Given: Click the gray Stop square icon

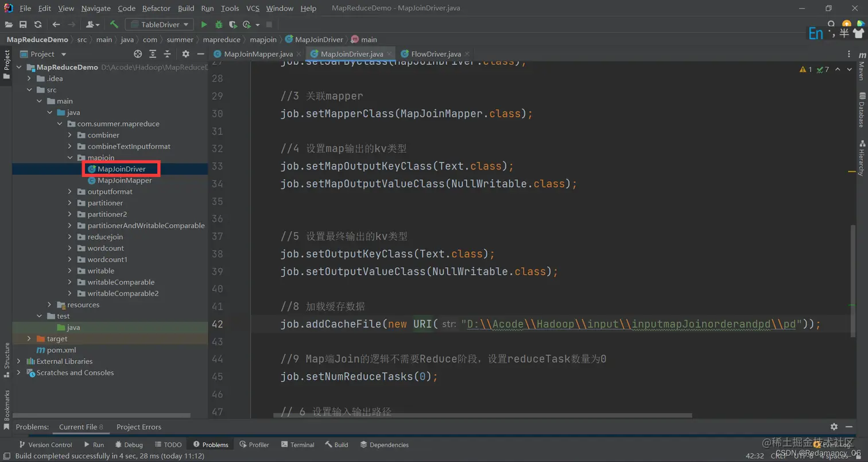Looking at the screenshot, I should [x=269, y=24].
